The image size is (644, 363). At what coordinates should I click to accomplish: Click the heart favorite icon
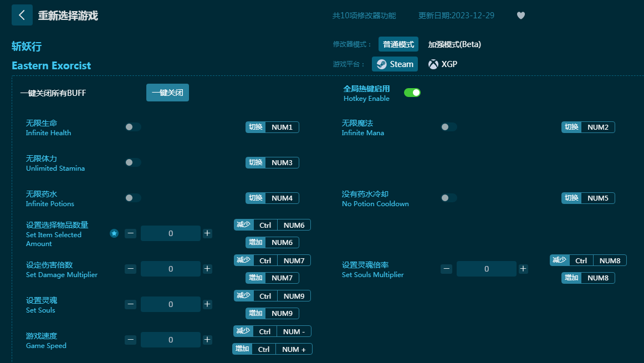pos(520,16)
